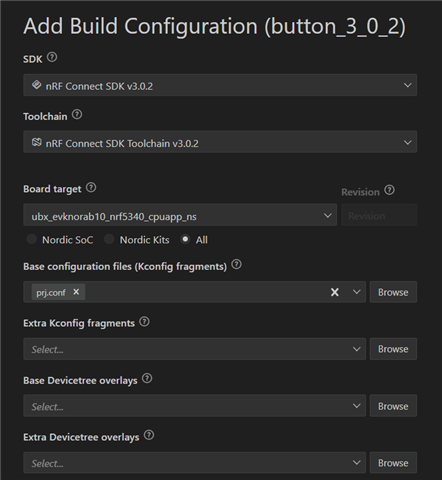The width and height of the screenshot is (442, 480).
Task: Open the Toolchain v3.0.2 dropdown
Action: coord(220,142)
